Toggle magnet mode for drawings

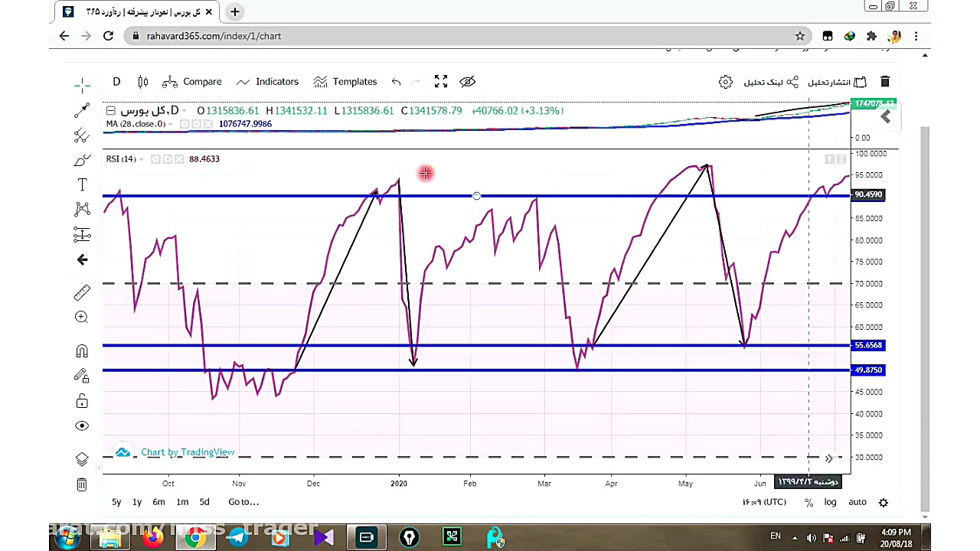(82, 350)
